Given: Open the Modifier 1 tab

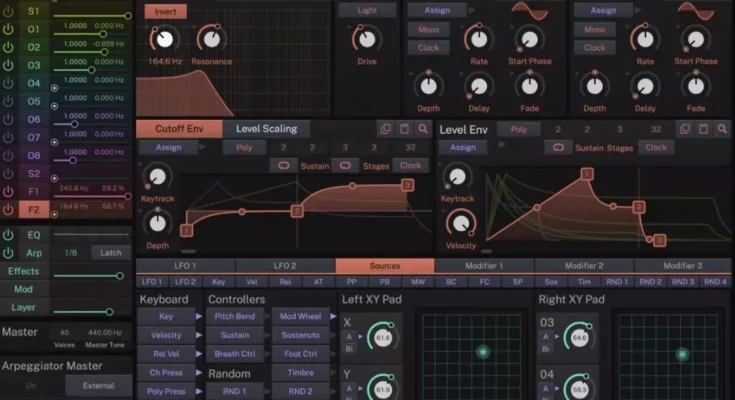Looking at the screenshot, I should click(484, 266).
